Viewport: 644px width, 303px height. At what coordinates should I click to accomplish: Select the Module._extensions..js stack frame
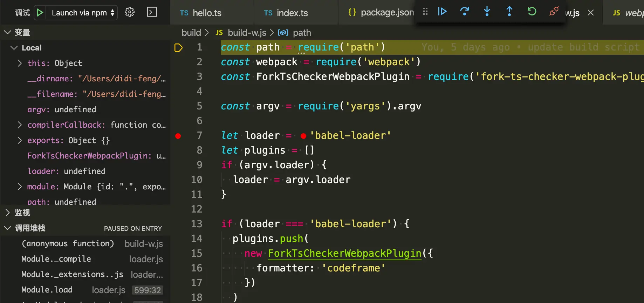click(85, 274)
